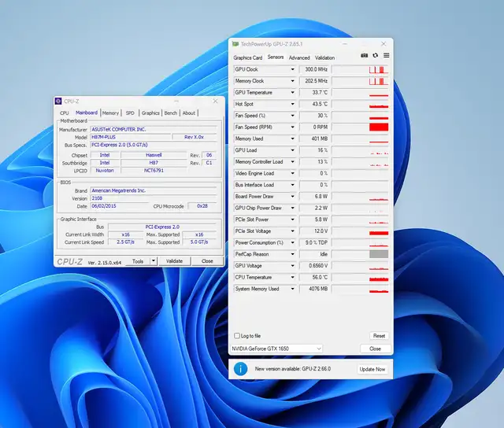Open the CPU-Z Tools dropdown arrow

coord(154,261)
